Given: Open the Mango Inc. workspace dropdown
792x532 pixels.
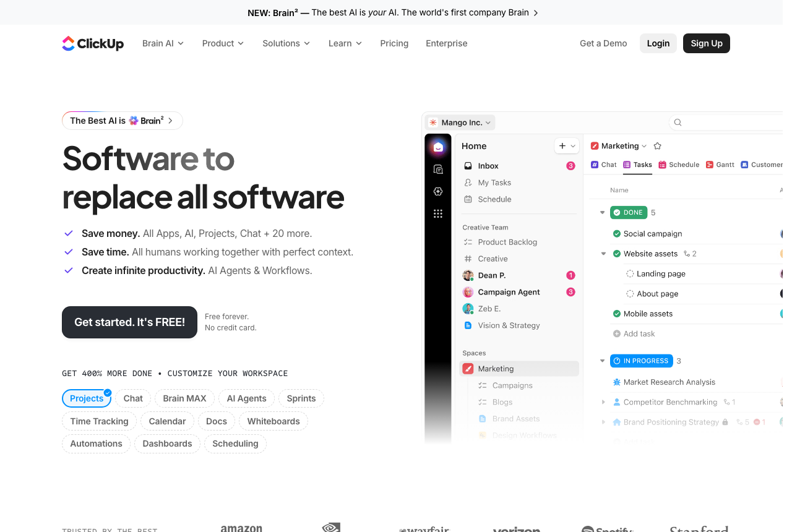Looking at the screenshot, I should [x=460, y=122].
